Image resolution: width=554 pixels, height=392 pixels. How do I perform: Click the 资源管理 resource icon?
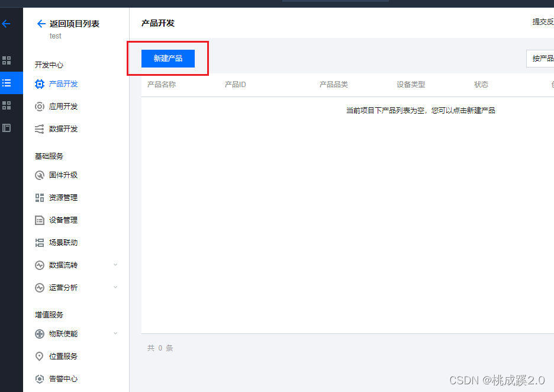[x=40, y=197]
